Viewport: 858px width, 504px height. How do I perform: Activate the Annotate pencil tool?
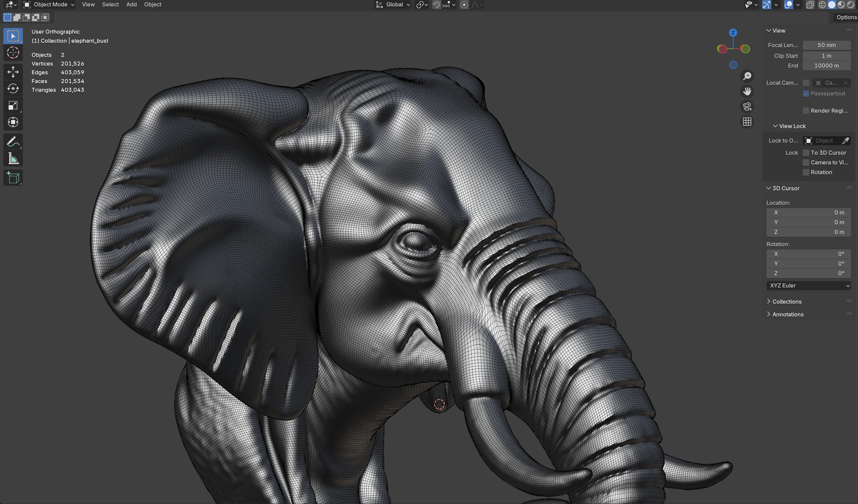pos(13,142)
